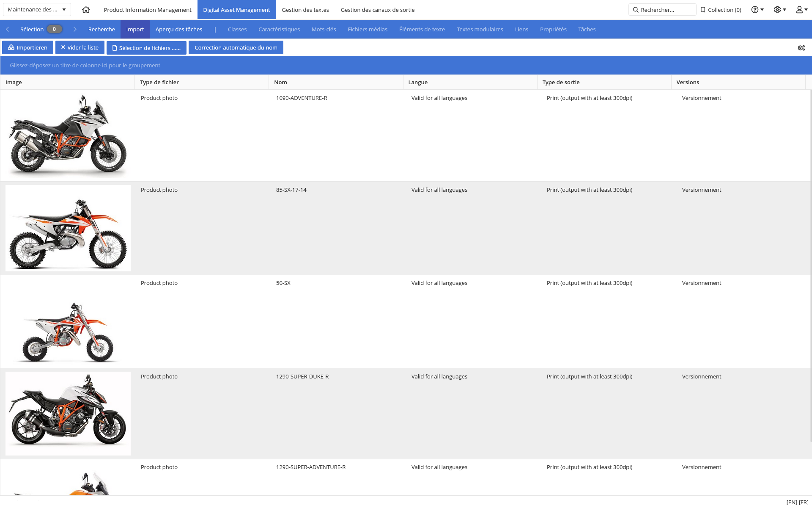The image size is (812, 508).
Task: Open the settings gear menu
Action: pyautogui.click(x=779, y=10)
